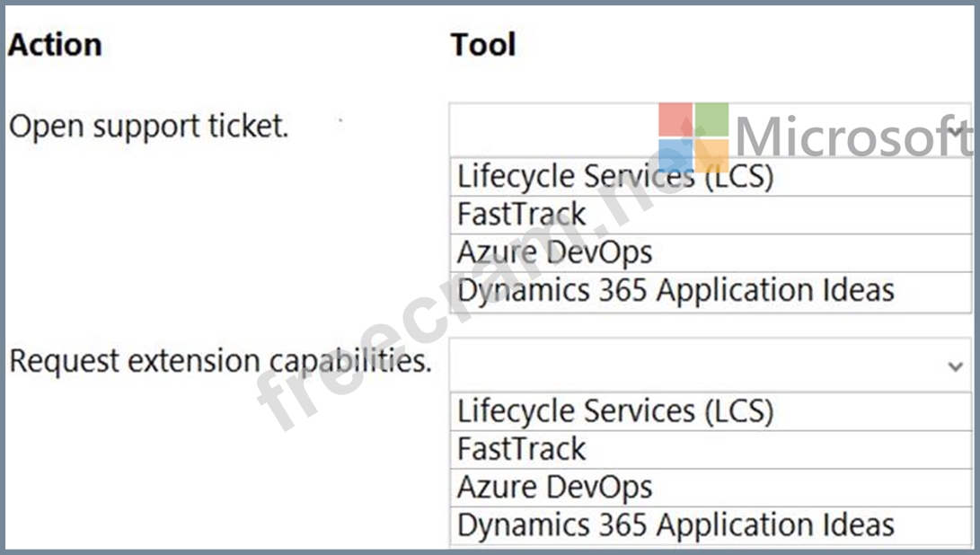Click the Microsoft wordmark text
980x555 pixels.
(x=853, y=137)
